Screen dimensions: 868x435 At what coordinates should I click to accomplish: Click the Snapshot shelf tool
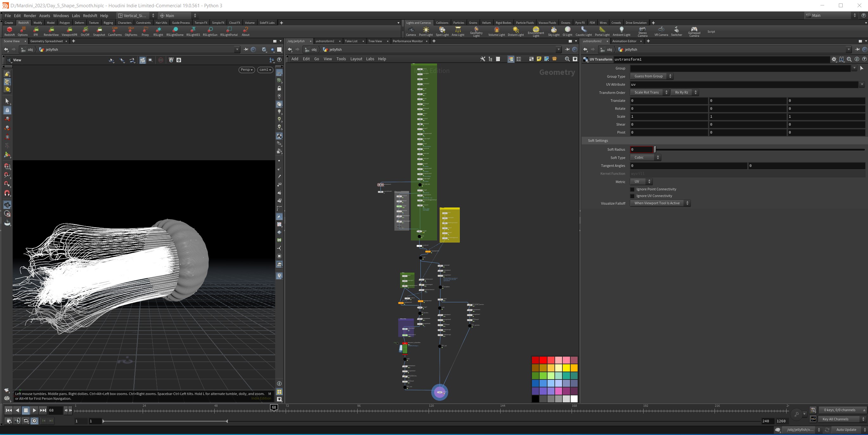pos(99,31)
